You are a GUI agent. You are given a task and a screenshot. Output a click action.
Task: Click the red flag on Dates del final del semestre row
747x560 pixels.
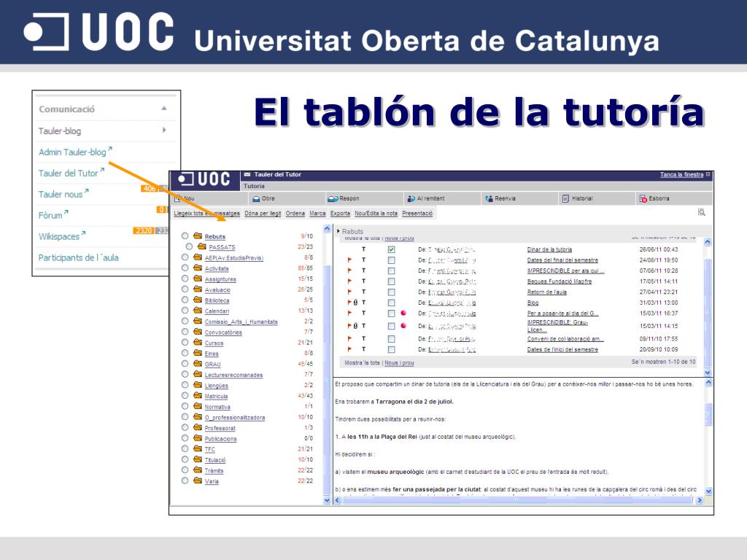pos(349,260)
